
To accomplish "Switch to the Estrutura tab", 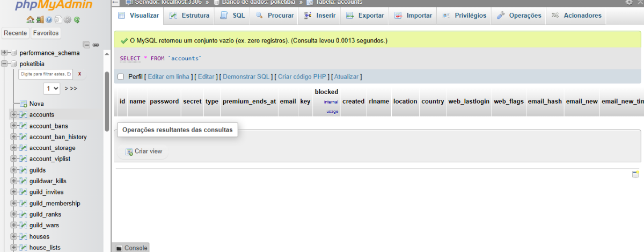I will 189,16.
